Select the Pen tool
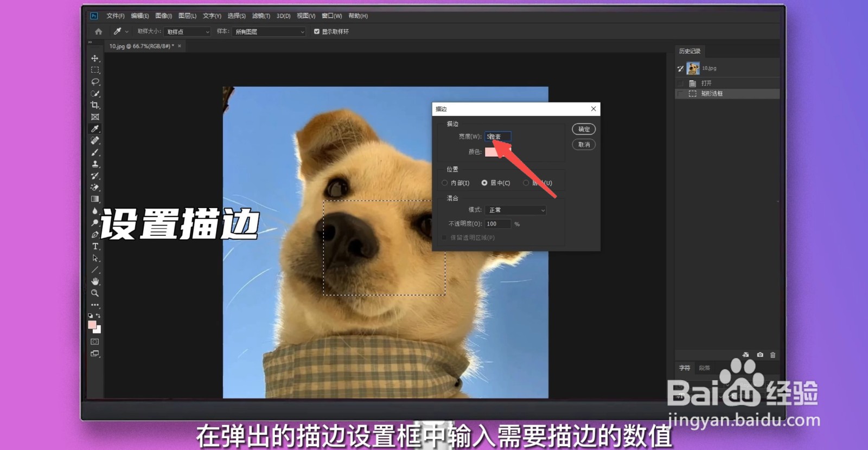This screenshot has width=868, height=450. tap(95, 235)
